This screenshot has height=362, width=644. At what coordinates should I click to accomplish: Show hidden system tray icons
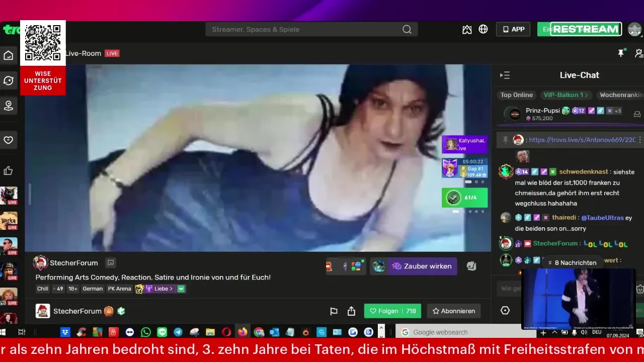(x=554, y=332)
